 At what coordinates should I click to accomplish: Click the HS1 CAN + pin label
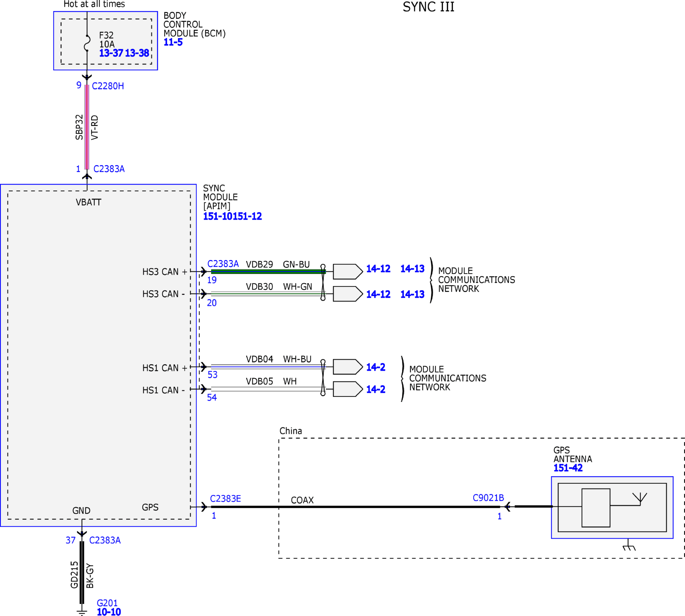pyautogui.click(x=165, y=368)
